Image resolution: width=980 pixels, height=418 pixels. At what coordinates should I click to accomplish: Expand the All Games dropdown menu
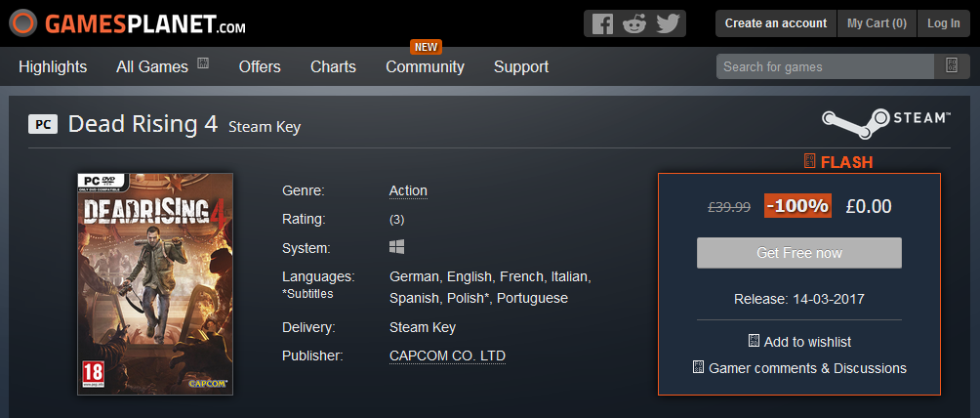[x=162, y=66]
